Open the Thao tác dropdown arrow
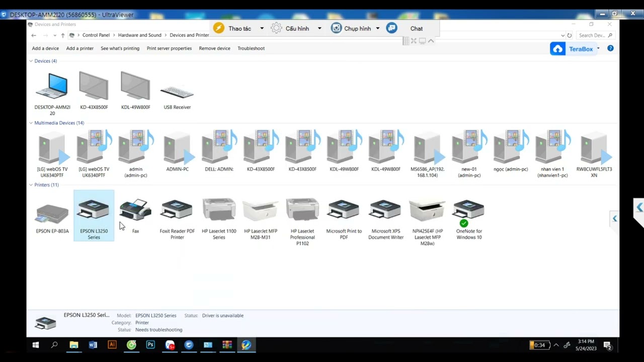This screenshot has height=362, width=644. pyautogui.click(x=262, y=29)
